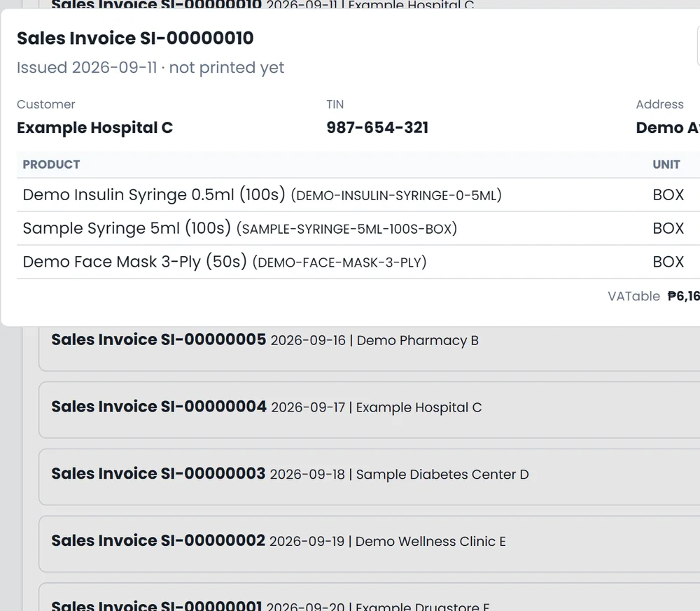Click the PRODUCT column header
This screenshot has width=700, height=611.
point(51,164)
